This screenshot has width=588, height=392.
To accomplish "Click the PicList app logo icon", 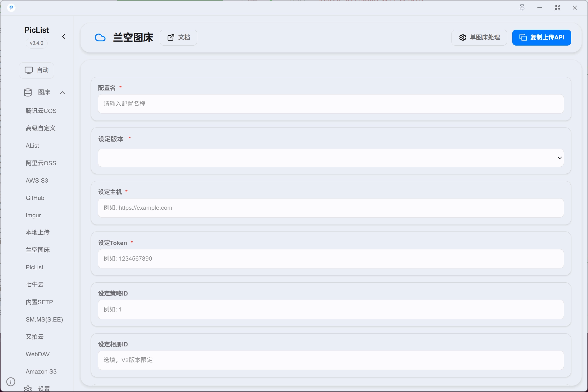I will tap(11, 8).
